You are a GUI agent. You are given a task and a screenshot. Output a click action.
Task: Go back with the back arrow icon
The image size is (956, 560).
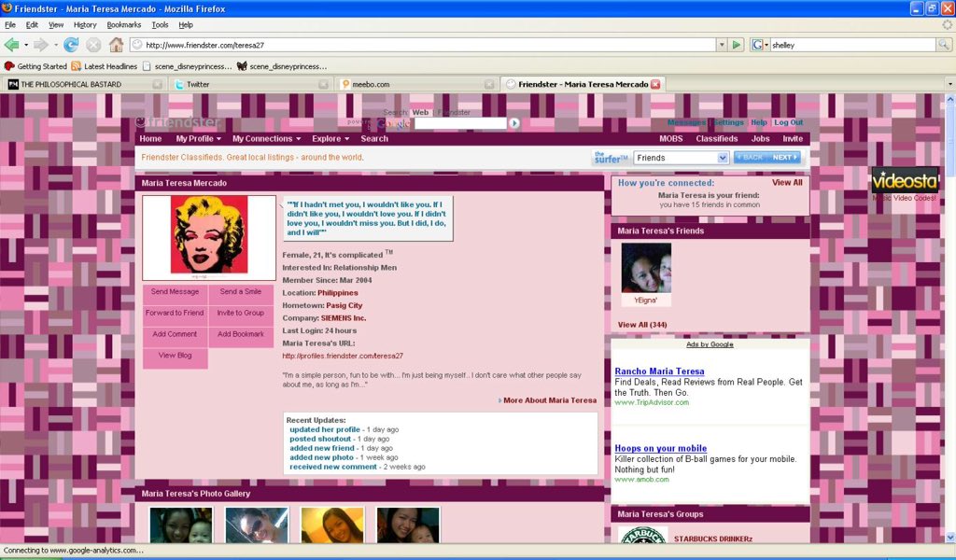(13, 44)
